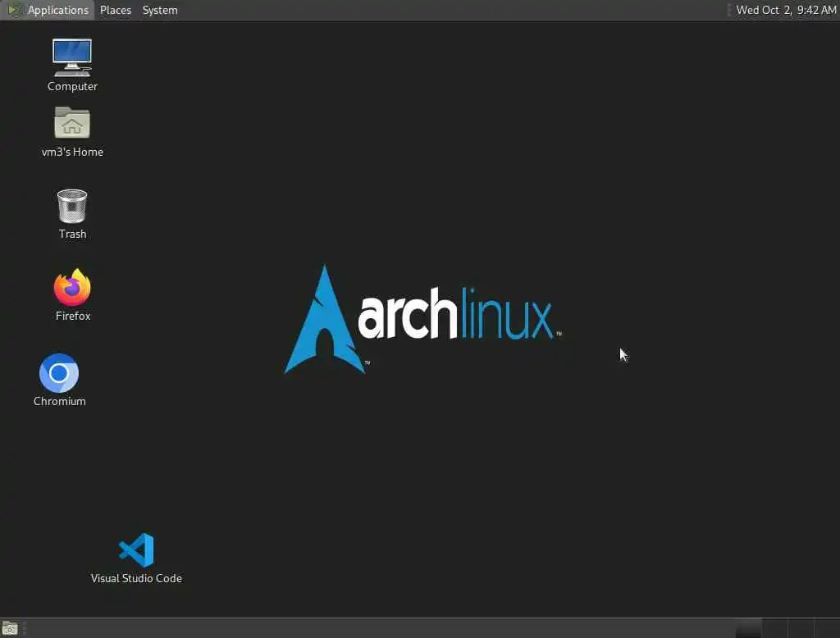
Task: Select the Computer desktop icon
Action: (x=72, y=65)
